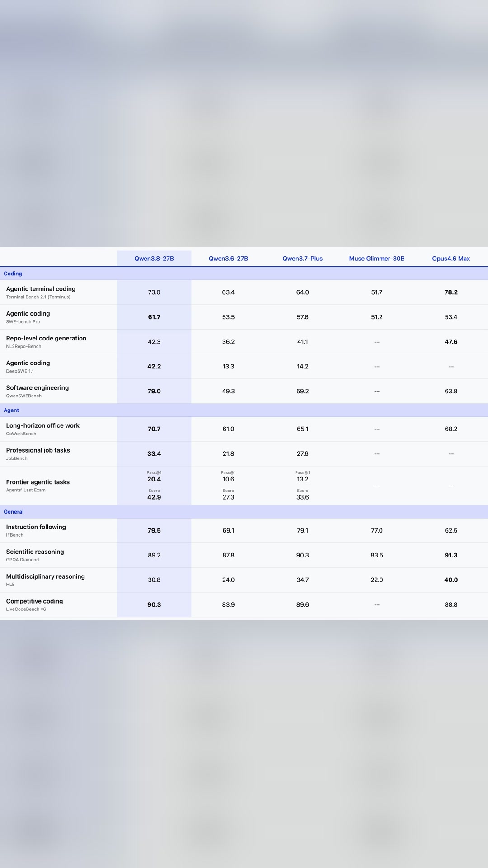Click the 79.5 IFBench score

154,531
